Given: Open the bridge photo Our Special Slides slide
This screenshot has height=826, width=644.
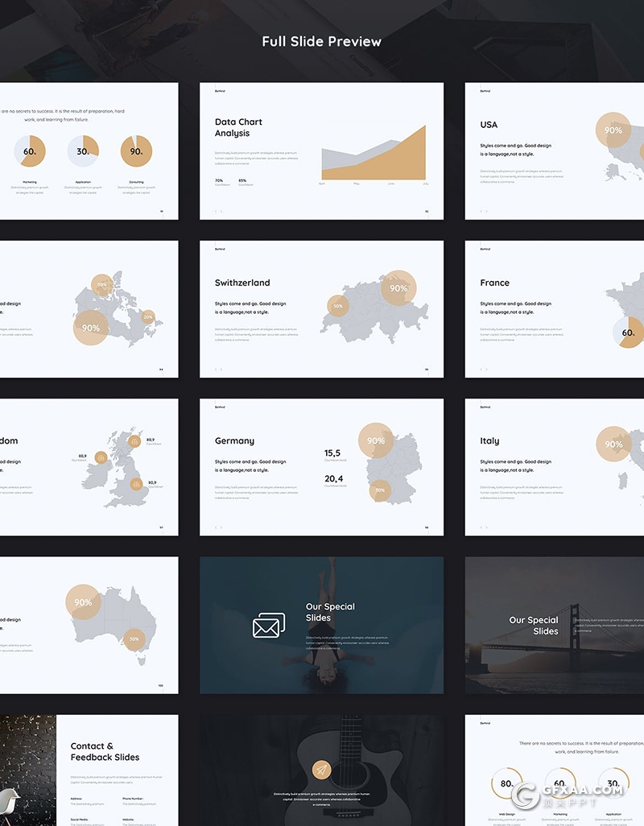Looking at the screenshot, I should click(x=554, y=625).
